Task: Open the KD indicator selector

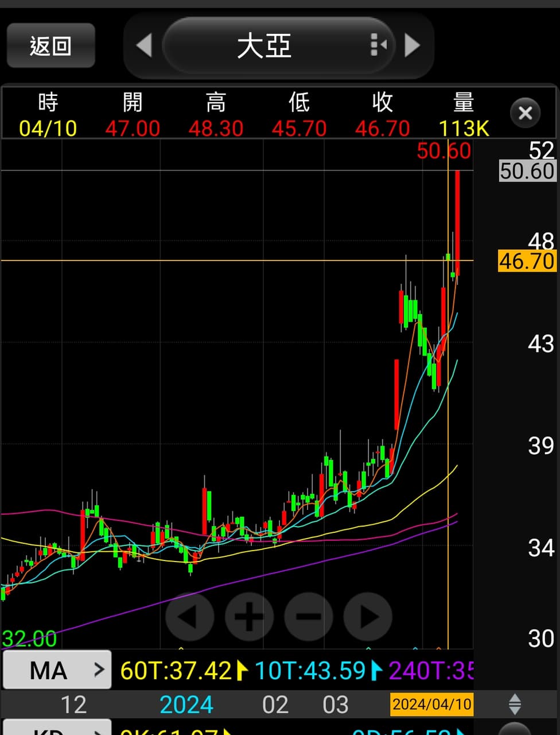Action: 57,728
